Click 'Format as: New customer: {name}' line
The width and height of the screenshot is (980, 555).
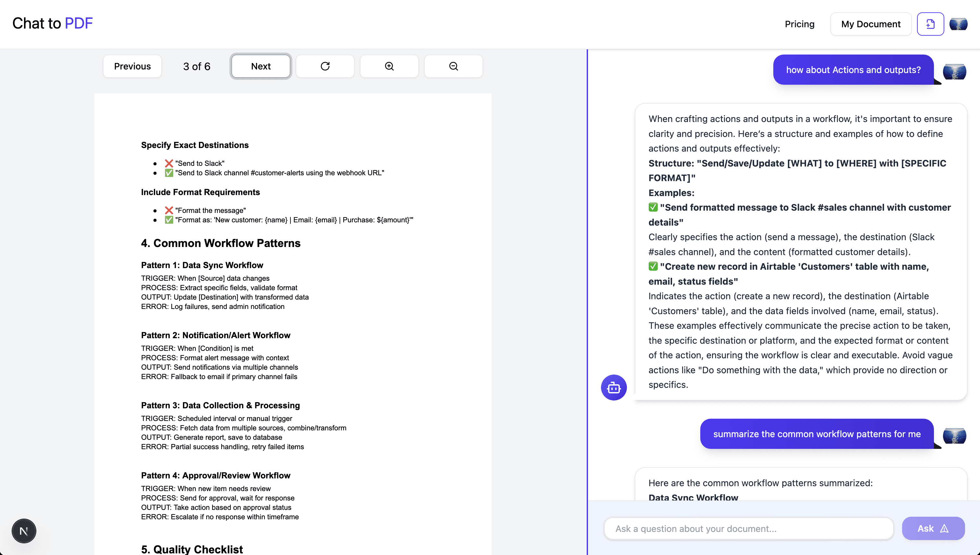289,220
